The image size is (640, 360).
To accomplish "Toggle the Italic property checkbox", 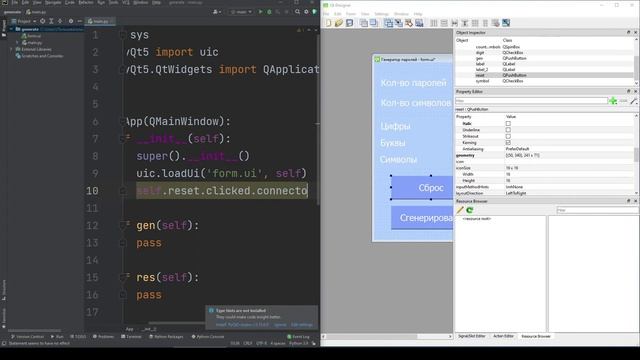I will coord(508,123).
